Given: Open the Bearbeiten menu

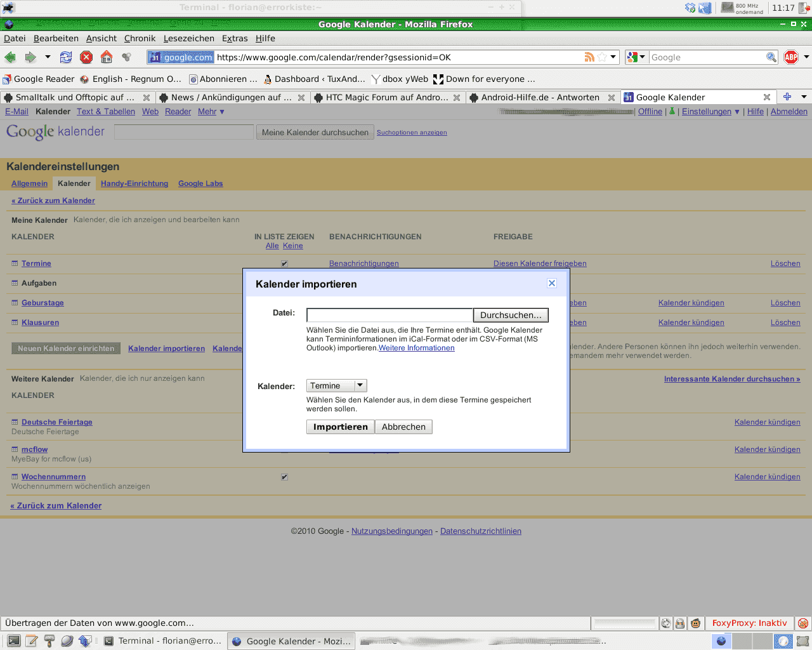Looking at the screenshot, I should (56, 38).
